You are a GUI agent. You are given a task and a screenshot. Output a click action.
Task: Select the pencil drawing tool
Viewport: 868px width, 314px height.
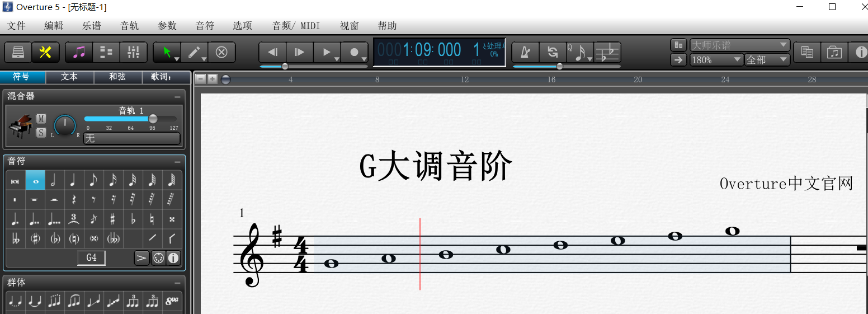coord(194,52)
